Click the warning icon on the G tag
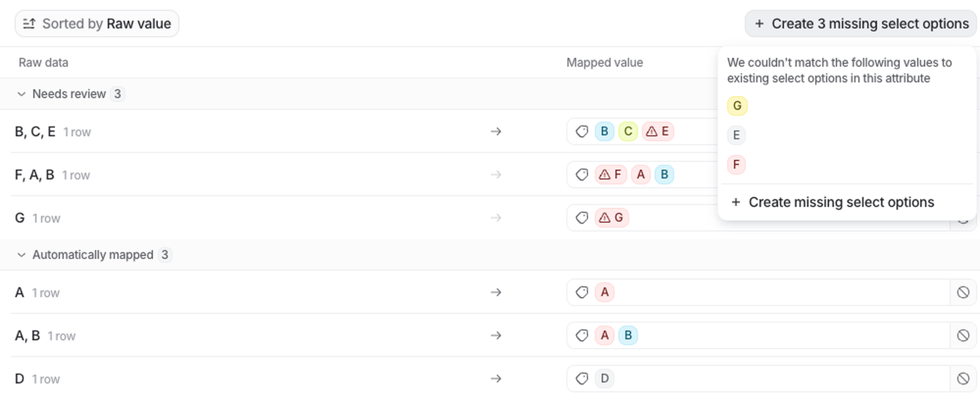 coord(605,217)
